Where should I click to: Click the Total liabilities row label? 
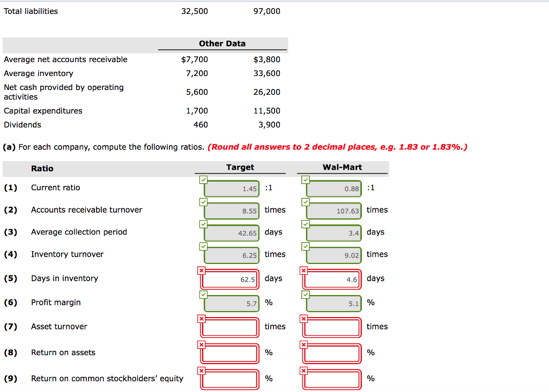[x=31, y=11]
